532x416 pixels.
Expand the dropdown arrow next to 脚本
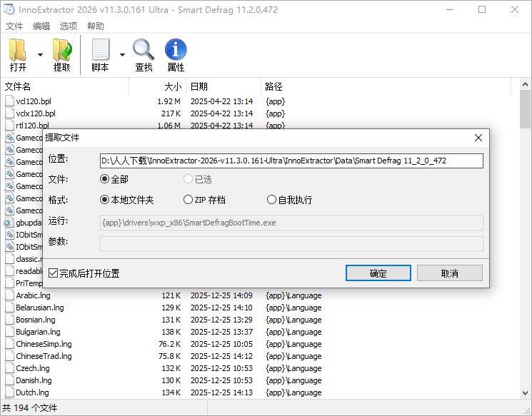[x=122, y=54]
